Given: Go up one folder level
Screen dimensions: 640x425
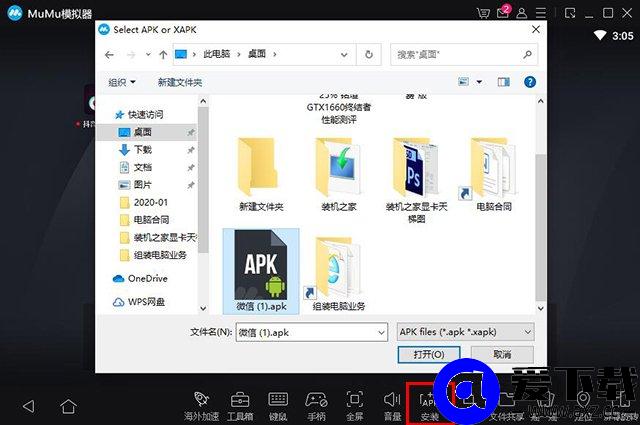Looking at the screenshot, I should [163, 55].
